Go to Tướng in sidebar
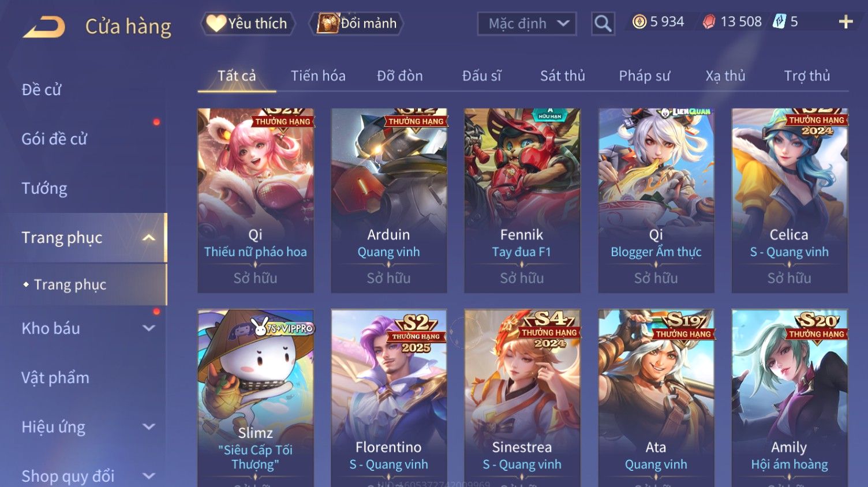 coord(44,189)
